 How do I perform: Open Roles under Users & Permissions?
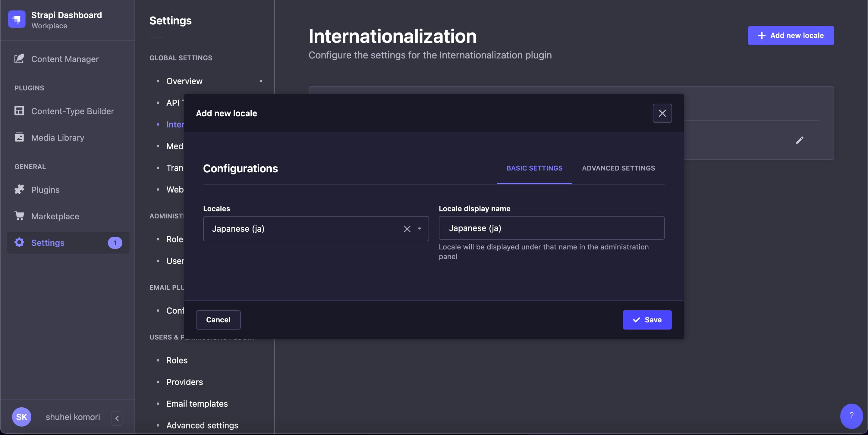point(177,360)
